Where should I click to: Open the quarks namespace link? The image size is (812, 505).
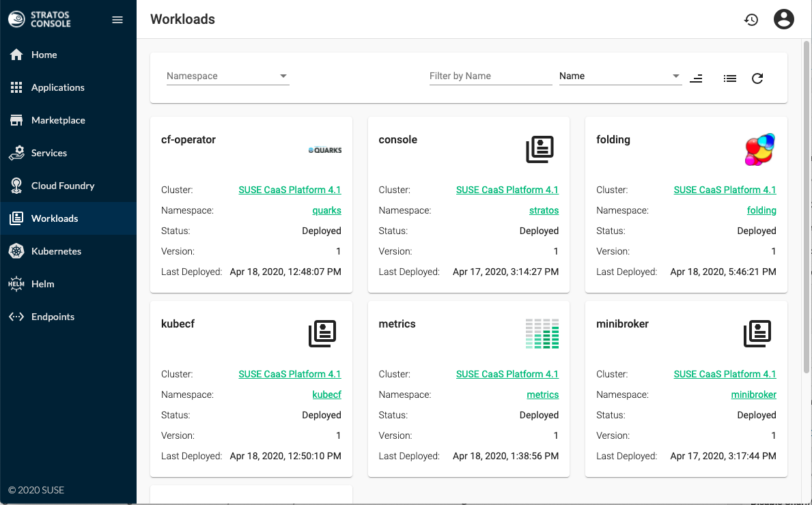pos(326,210)
